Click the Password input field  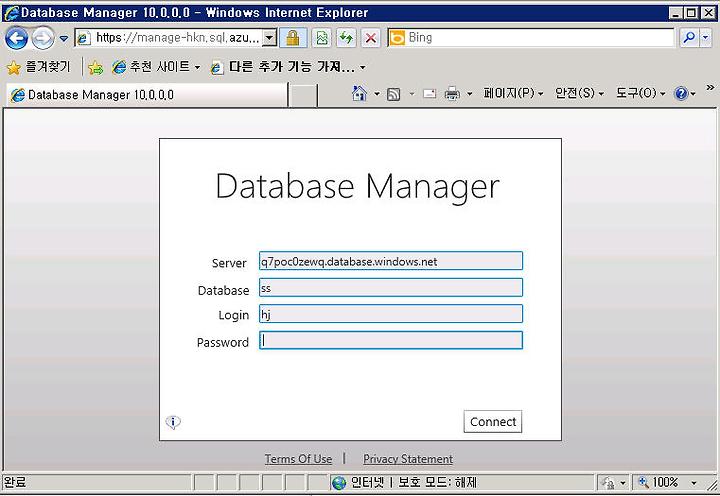(391, 340)
